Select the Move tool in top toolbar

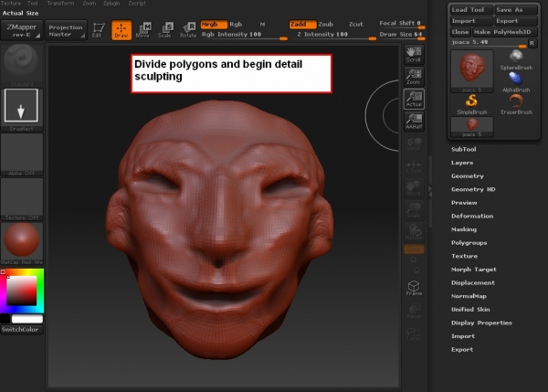142,30
